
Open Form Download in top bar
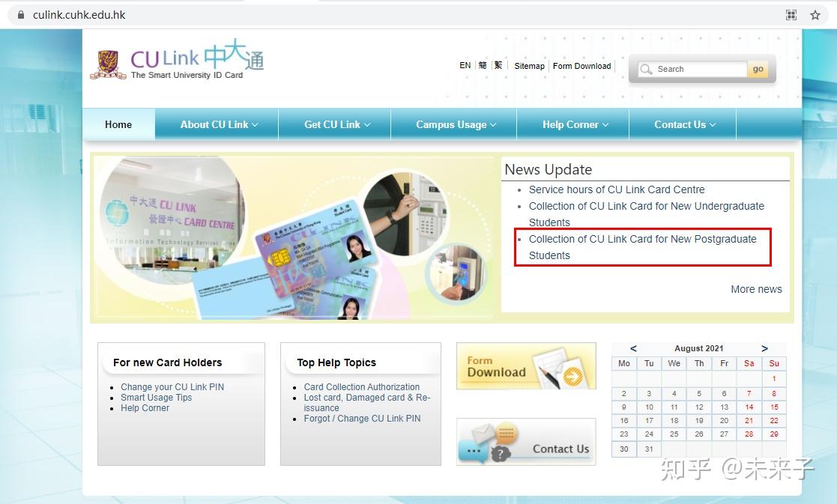point(581,66)
